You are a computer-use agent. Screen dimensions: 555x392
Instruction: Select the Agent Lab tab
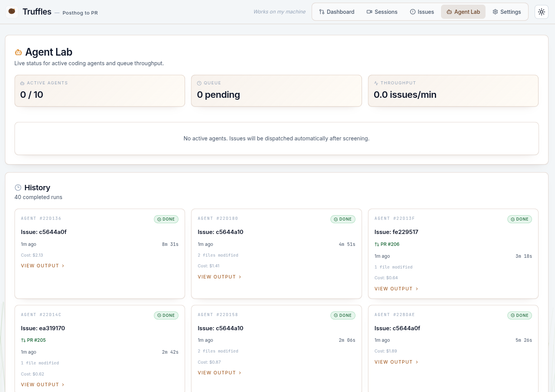pos(463,12)
